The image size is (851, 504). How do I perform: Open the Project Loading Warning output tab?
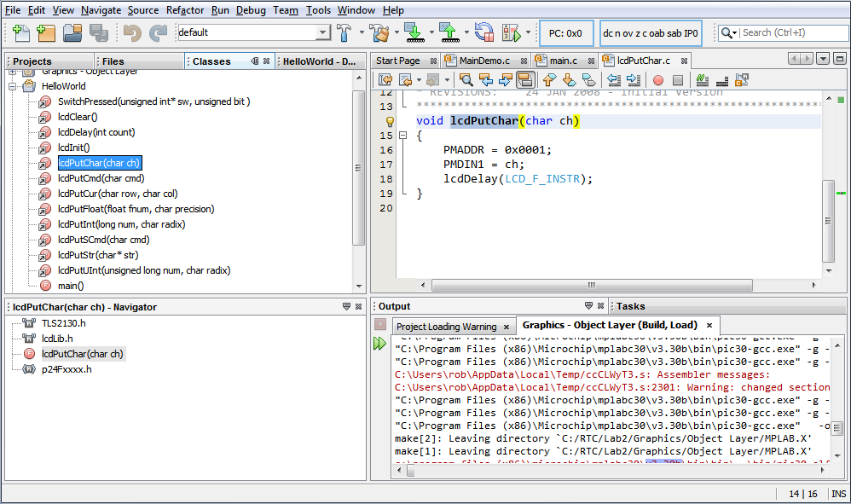(446, 327)
